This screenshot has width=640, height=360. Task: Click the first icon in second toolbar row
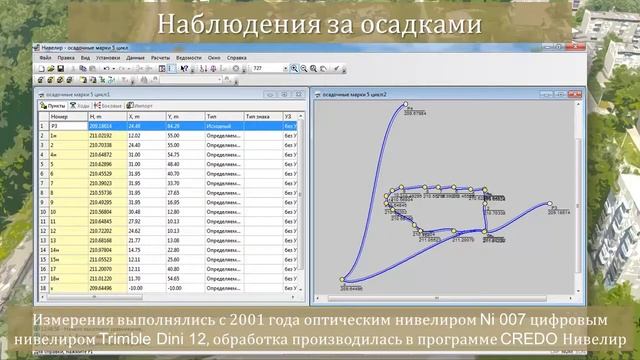[x=40, y=80]
